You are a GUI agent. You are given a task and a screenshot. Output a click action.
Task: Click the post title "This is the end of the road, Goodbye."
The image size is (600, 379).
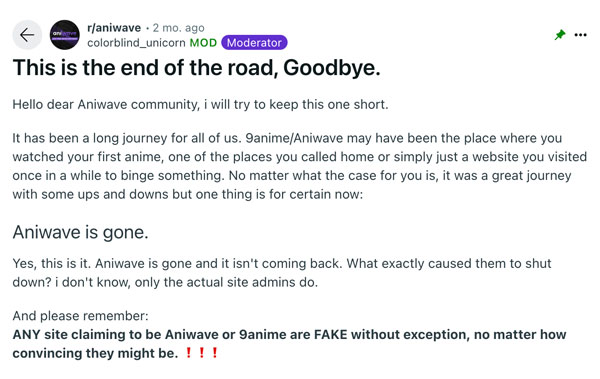pos(197,68)
